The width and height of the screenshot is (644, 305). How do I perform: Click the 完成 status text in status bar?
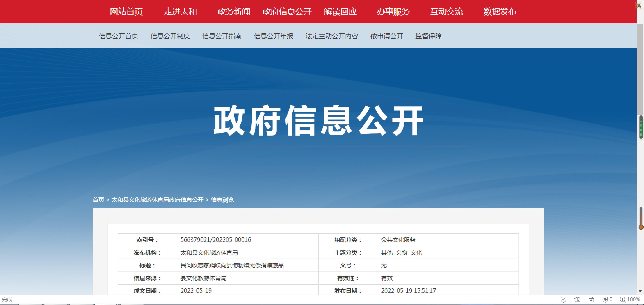point(7,299)
